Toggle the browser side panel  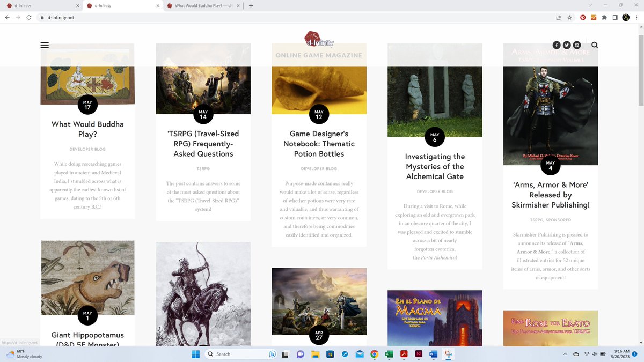coord(615,17)
